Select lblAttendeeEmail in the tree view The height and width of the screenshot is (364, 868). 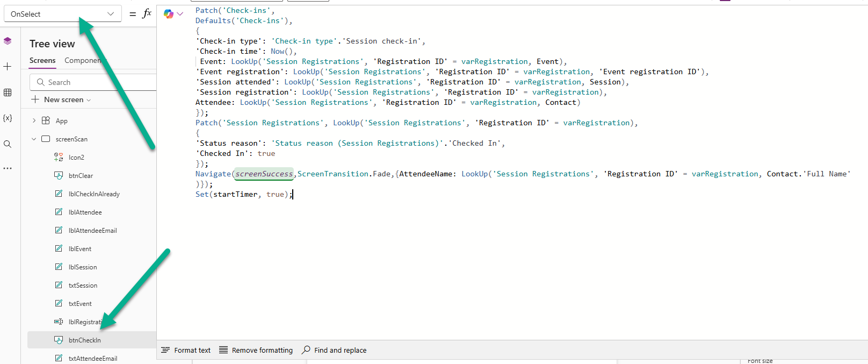pos(92,231)
